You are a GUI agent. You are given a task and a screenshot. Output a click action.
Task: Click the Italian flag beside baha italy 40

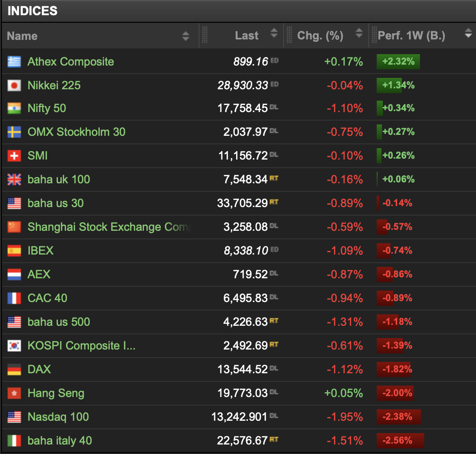(x=14, y=440)
